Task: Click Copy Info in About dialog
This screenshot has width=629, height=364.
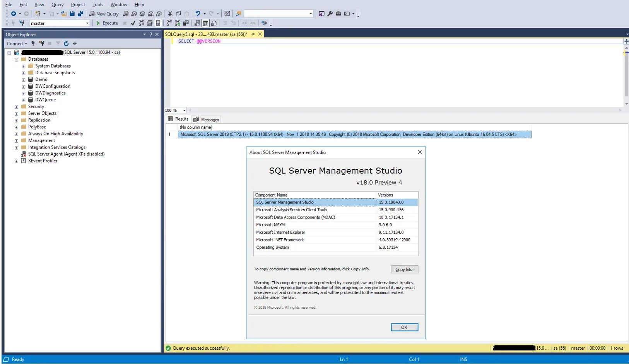Action: pos(404,270)
